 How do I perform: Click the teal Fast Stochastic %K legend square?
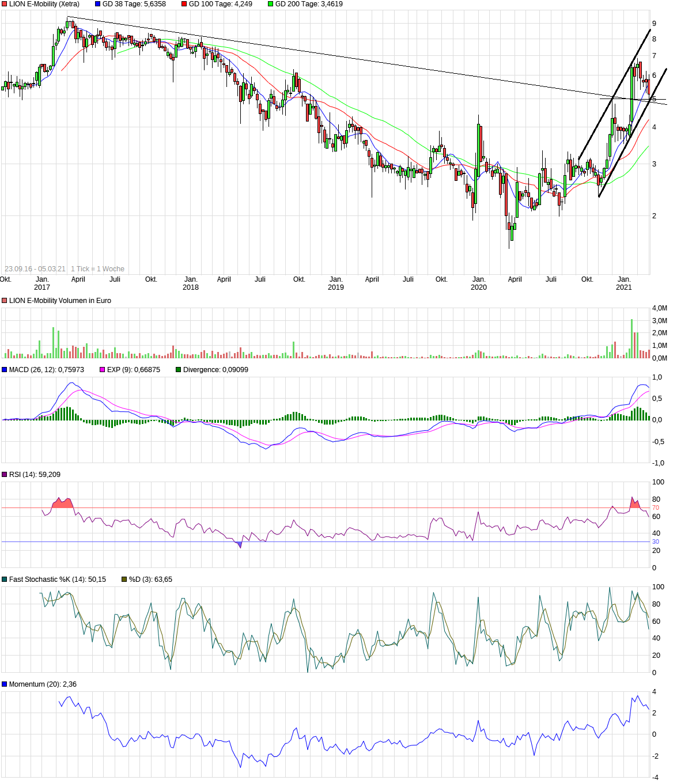5,580
